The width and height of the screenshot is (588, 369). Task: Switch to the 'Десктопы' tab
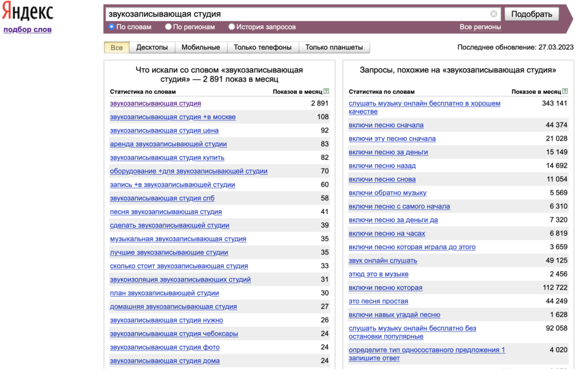coord(152,47)
